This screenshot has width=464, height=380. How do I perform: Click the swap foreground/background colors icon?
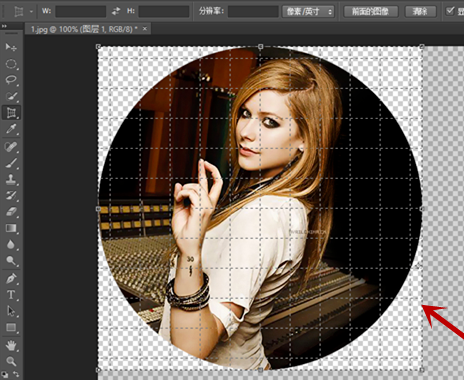(16, 374)
